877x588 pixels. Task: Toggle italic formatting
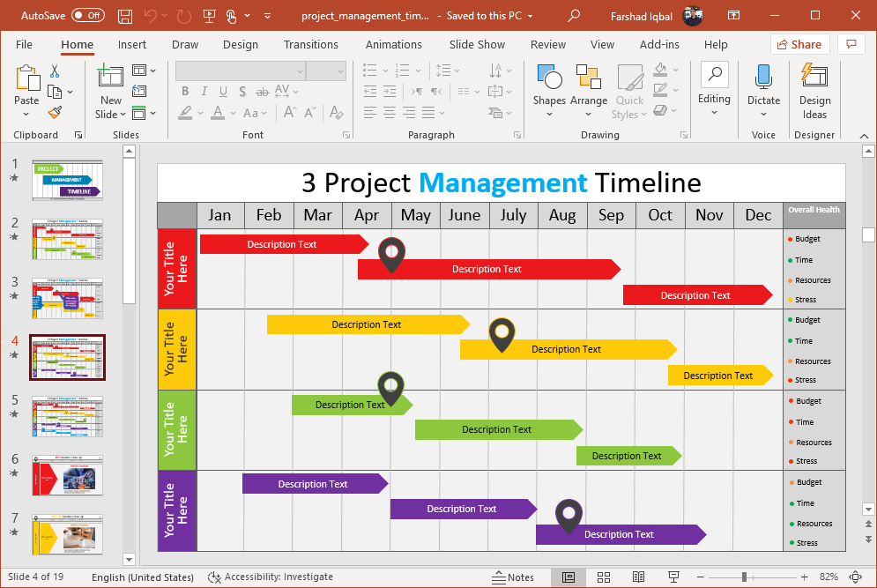204,91
